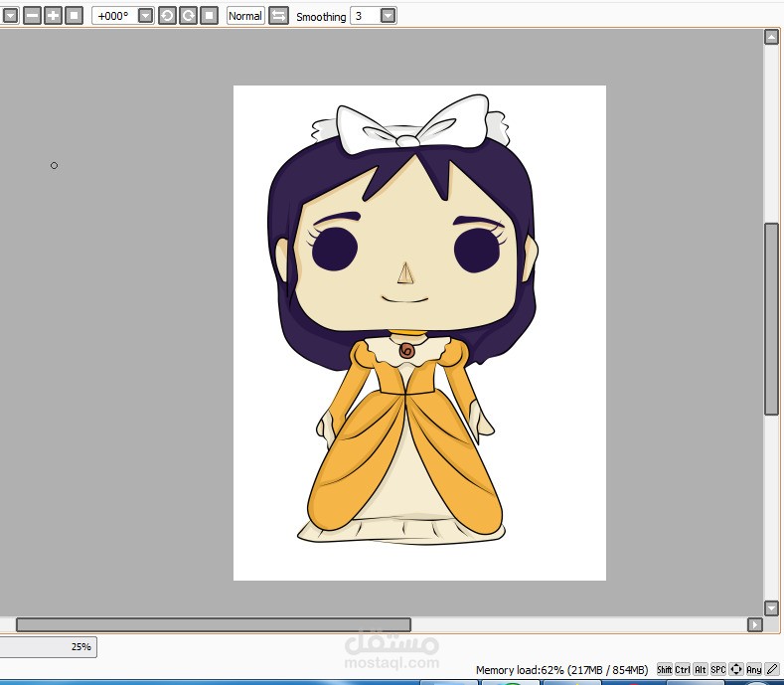Image resolution: width=784 pixels, height=685 pixels.
Task: Click the SPC key indicator
Action: coord(718,669)
